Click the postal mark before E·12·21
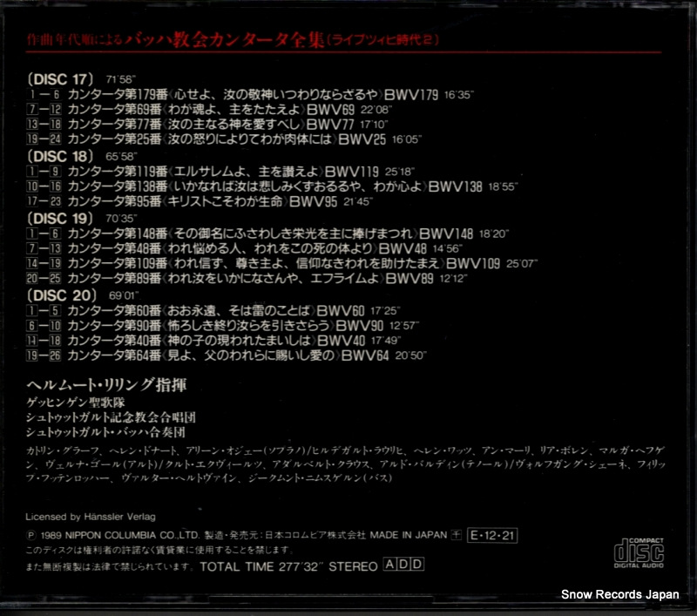 pyautogui.click(x=457, y=535)
